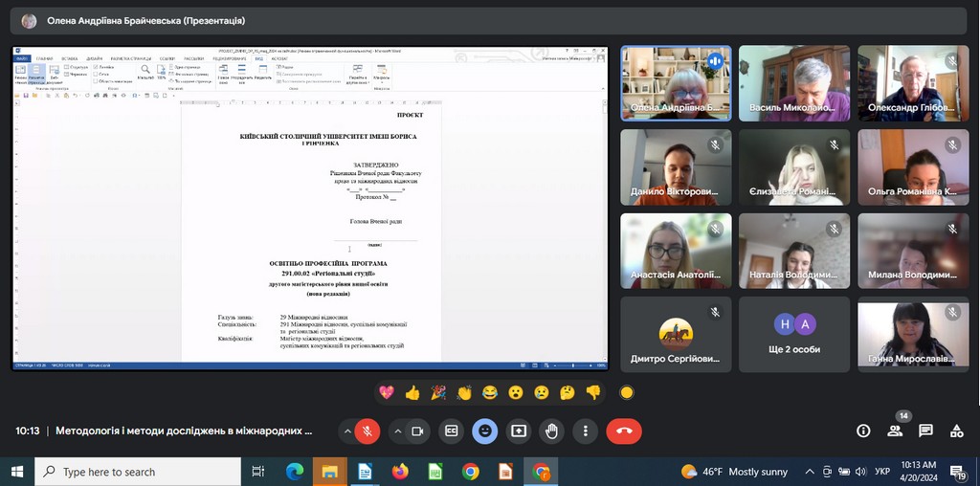This screenshot has height=486, width=980.
Task: Open Firefox from the taskbar
Action: coord(399,472)
